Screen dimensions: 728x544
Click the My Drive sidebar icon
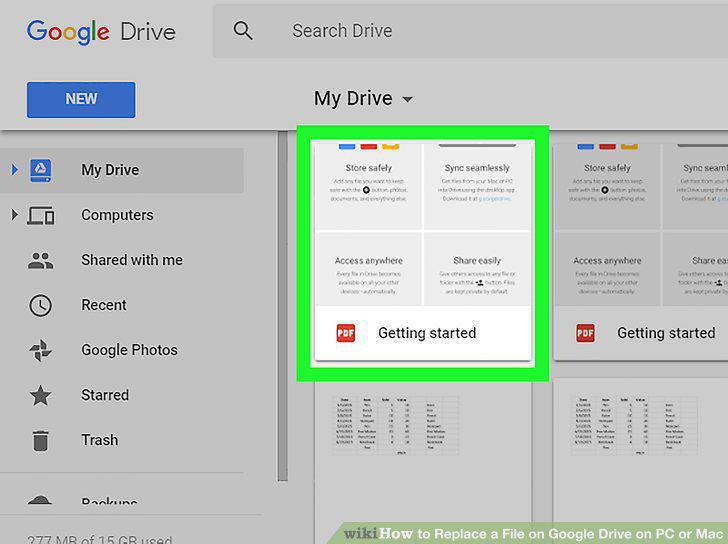[x=40, y=170]
